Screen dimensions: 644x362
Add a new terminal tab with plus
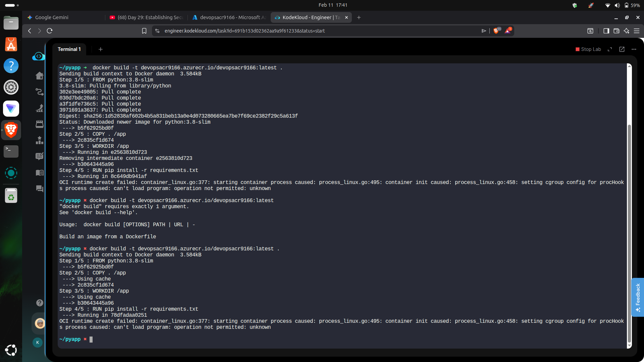(101, 49)
